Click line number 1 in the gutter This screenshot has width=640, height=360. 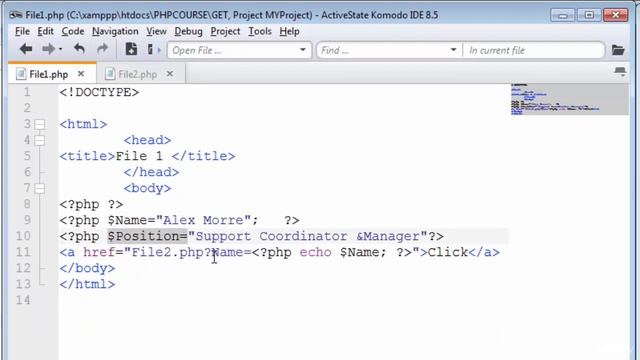click(x=27, y=92)
